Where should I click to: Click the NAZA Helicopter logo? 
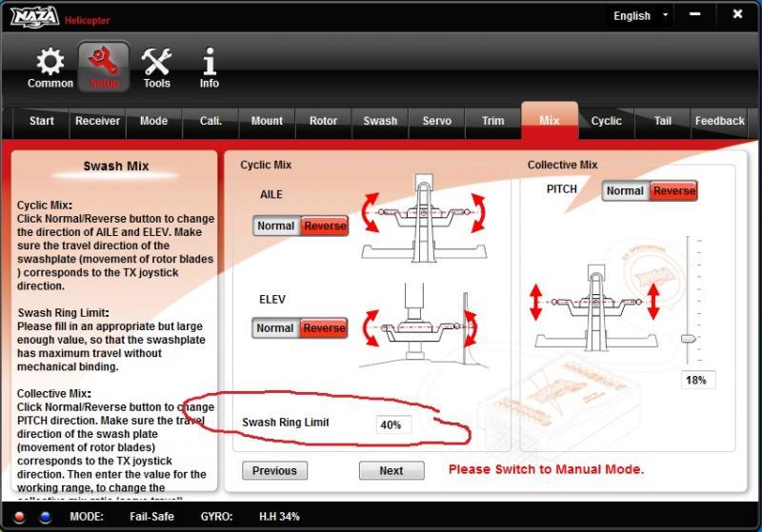[35, 17]
